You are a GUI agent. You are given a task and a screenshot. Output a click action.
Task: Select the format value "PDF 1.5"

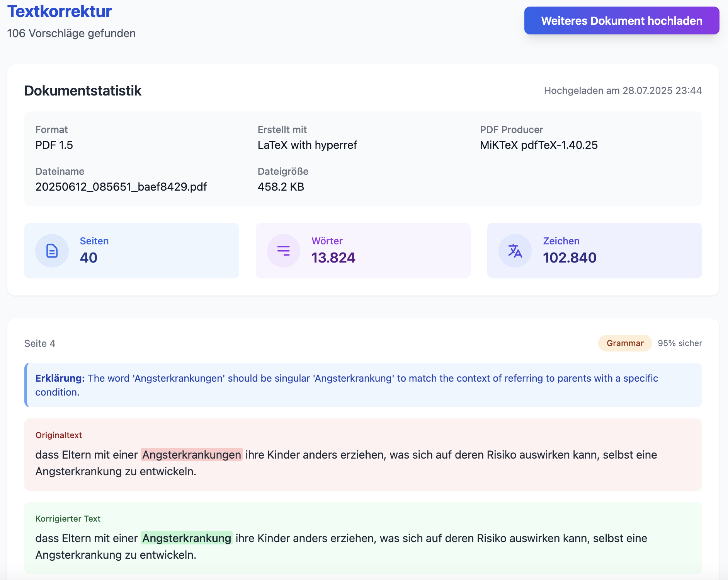[x=54, y=145]
